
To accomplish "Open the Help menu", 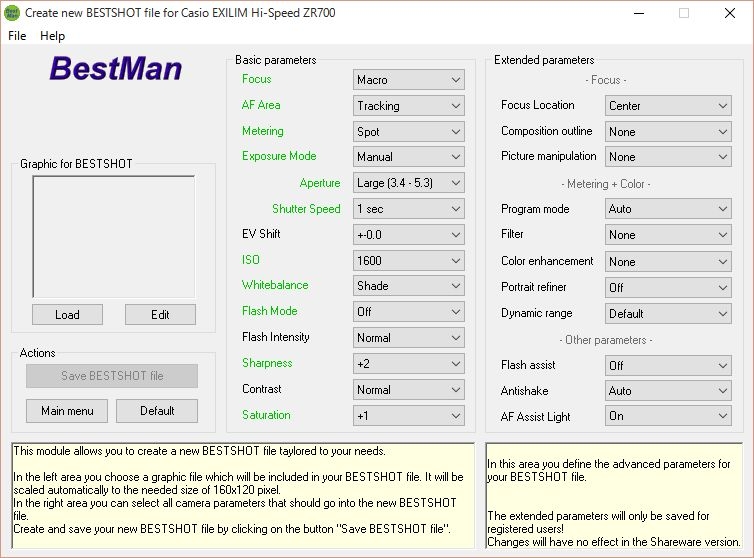I will pos(52,36).
